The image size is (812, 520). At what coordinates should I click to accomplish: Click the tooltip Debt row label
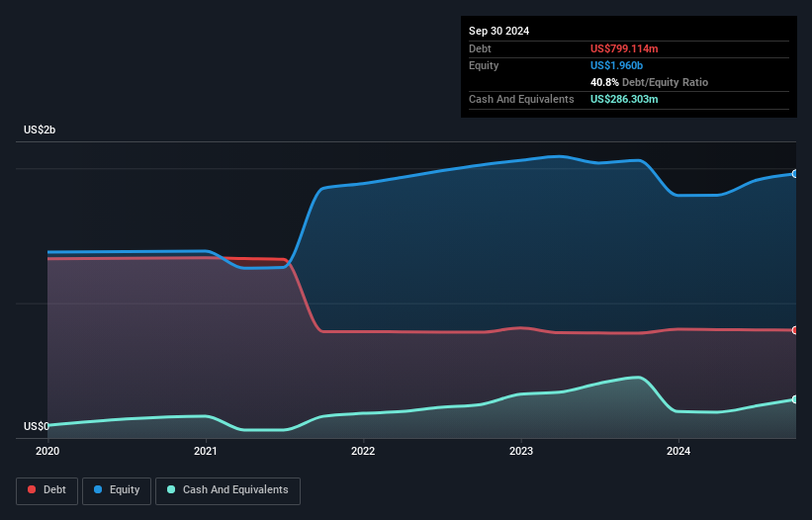coord(480,48)
